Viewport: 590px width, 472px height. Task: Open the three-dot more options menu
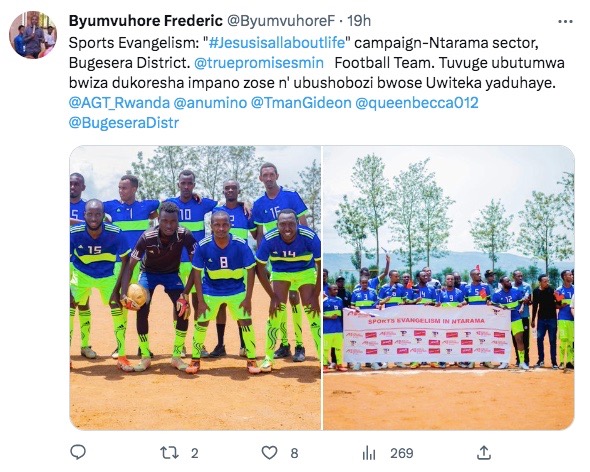565,22
